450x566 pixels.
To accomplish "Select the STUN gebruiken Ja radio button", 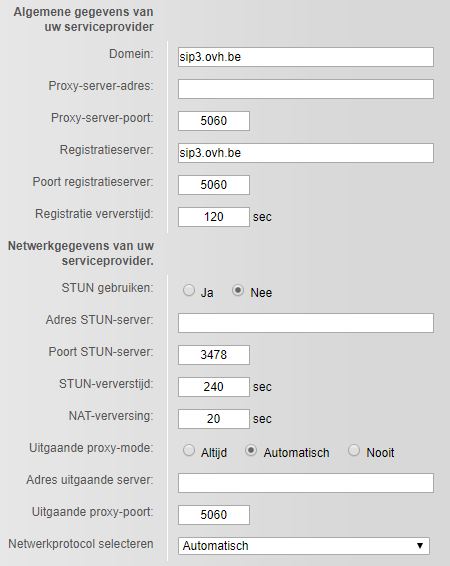I will point(189,290).
